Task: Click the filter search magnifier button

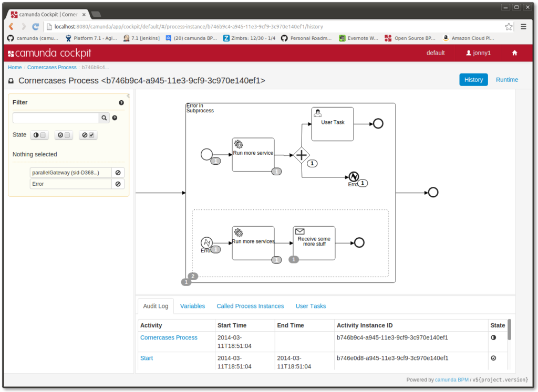Action: coord(104,118)
